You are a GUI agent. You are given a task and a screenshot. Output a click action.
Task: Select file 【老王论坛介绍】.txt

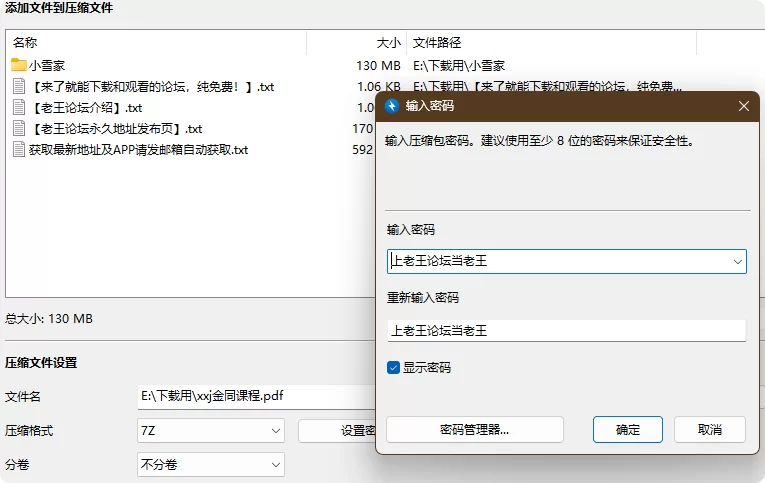pyautogui.click(x=85, y=107)
